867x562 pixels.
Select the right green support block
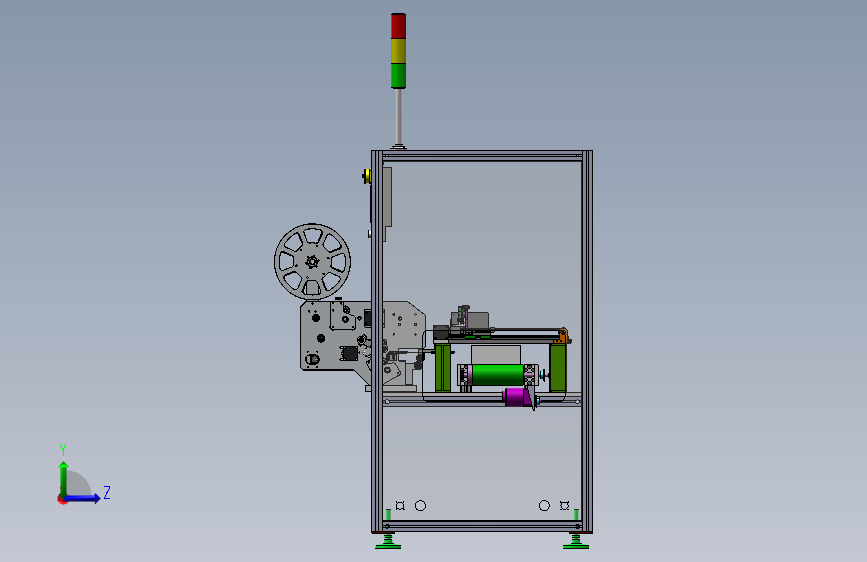tap(558, 367)
